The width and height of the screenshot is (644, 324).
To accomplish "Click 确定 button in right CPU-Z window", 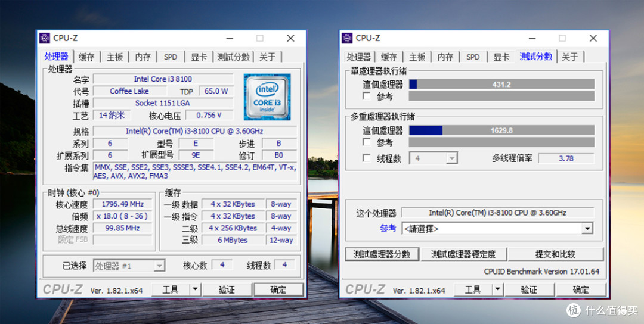I will tap(581, 290).
